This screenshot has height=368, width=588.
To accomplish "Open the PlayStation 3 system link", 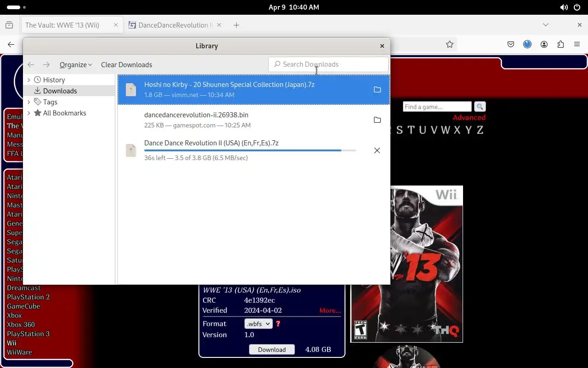I will coord(28,334).
